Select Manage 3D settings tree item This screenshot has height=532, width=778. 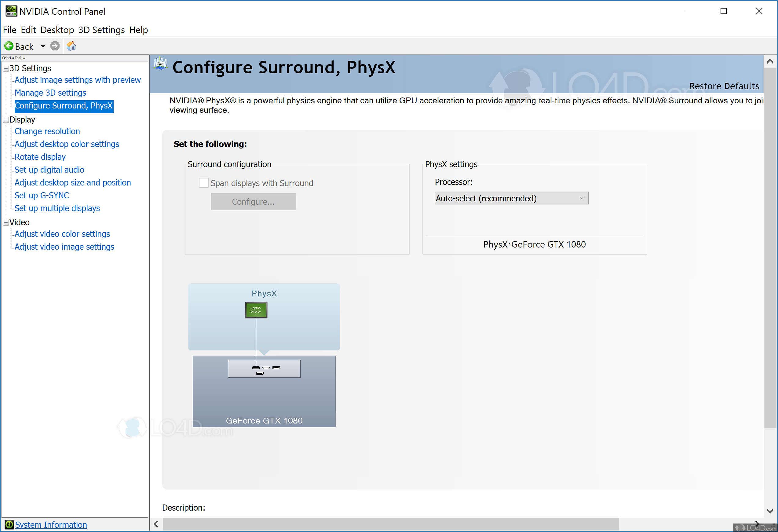[x=50, y=93]
